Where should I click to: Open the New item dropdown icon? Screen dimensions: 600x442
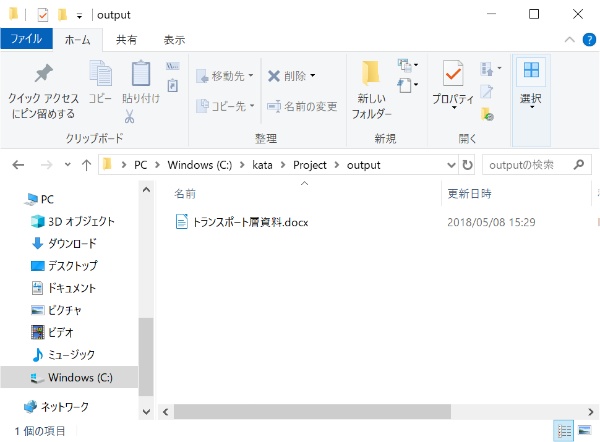[408, 65]
